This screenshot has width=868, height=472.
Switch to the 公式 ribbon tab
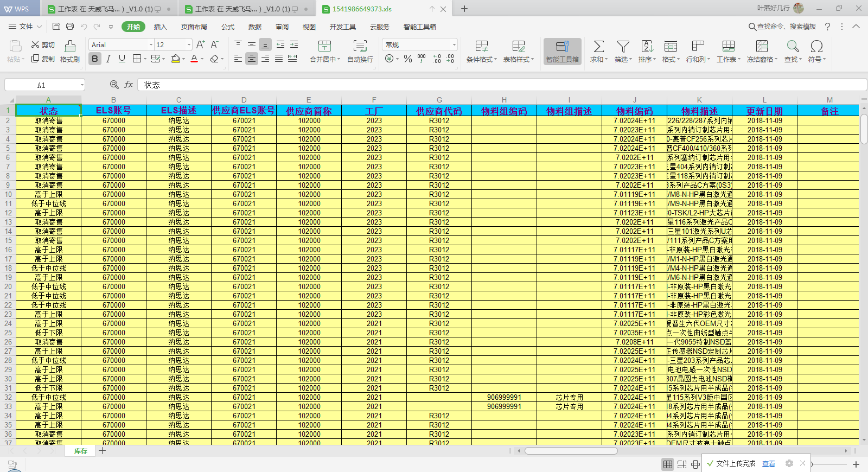(x=228, y=27)
